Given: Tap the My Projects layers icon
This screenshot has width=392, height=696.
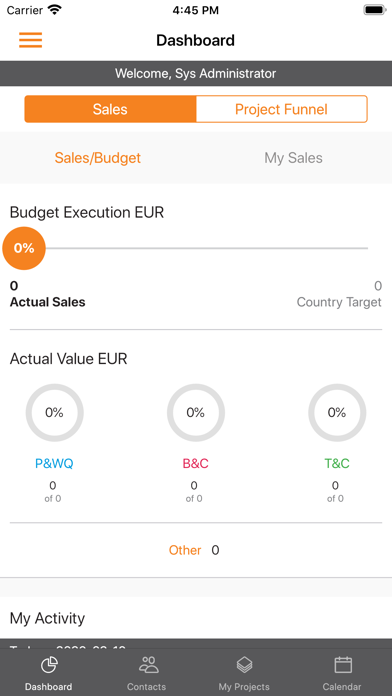Looking at the screenshot, I should coord(244,664).
